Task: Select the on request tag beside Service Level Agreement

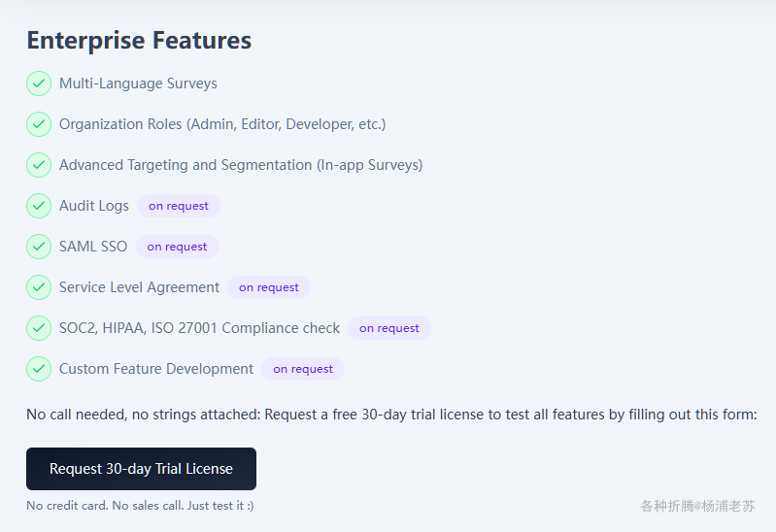Action: (x=269, y=287)
